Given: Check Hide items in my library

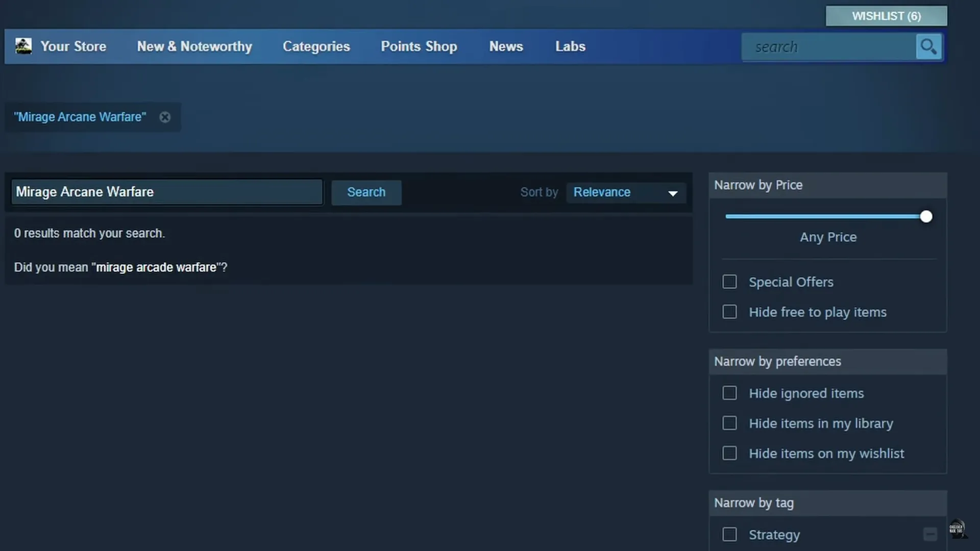Looking at the screenshot, I should click(x=729, y=423).
